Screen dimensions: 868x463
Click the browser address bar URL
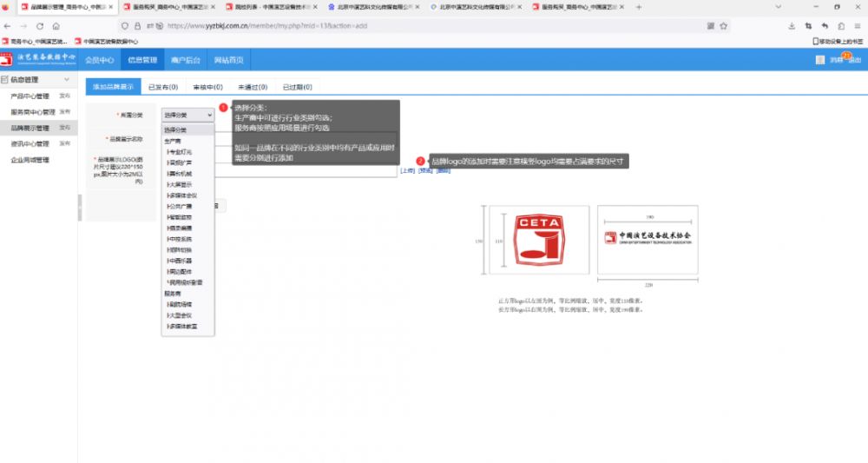click(x=269, y=26)
